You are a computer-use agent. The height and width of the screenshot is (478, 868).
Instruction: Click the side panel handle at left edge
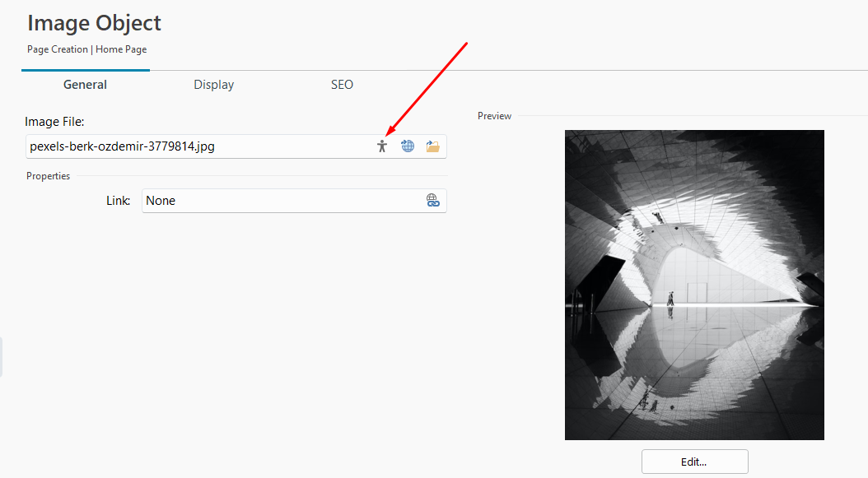coord(1,357)
